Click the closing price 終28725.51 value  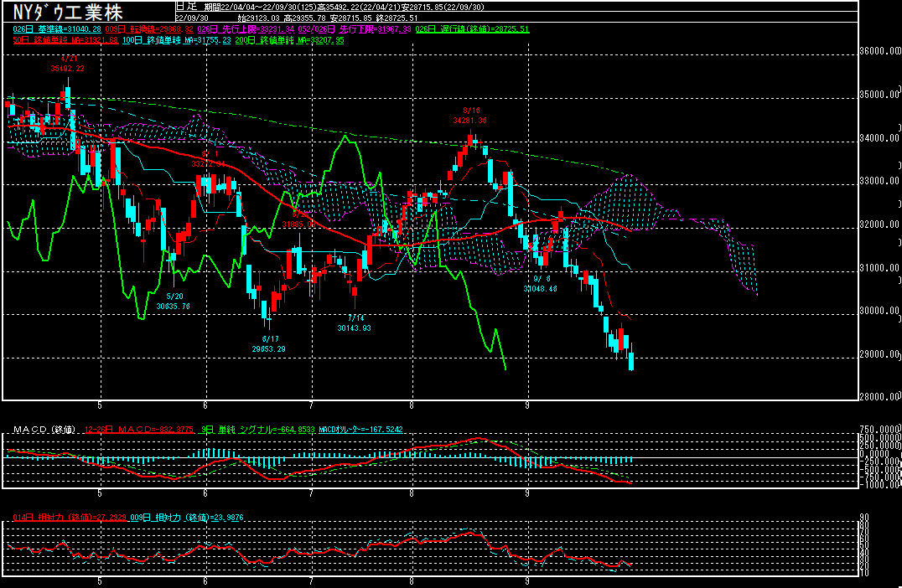tap(397, 18)
